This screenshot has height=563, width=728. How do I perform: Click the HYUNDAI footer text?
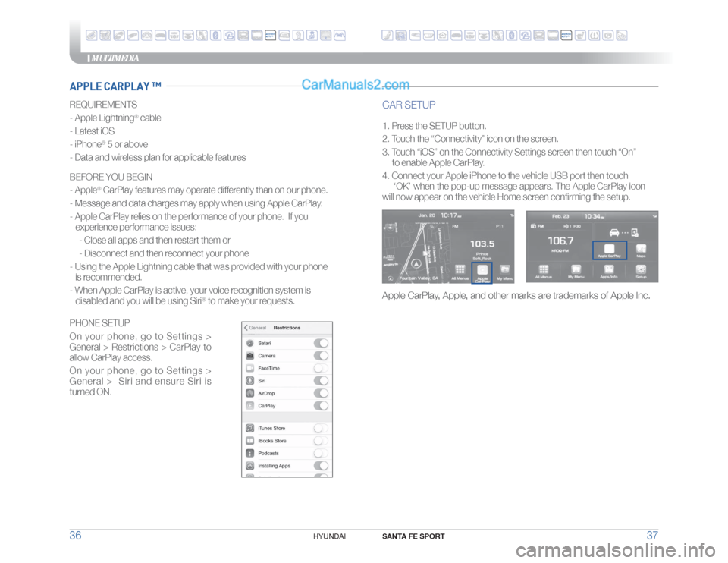[x=329, y=536]
